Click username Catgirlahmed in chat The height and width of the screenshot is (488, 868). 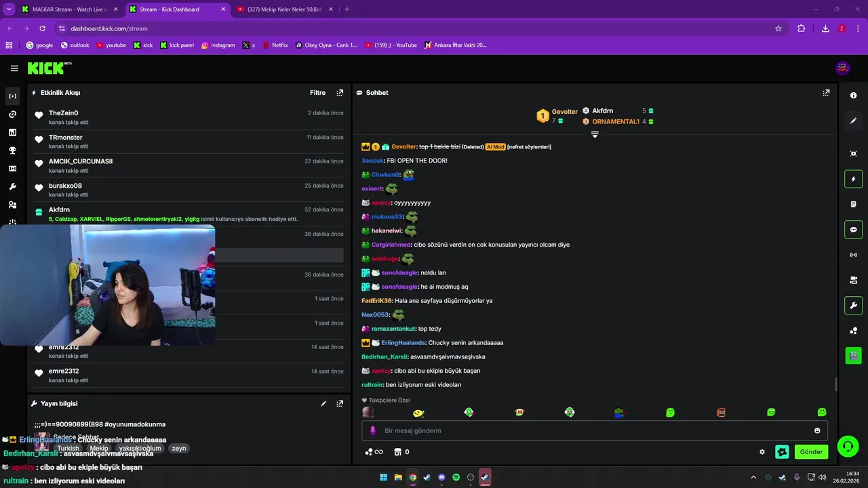391,245
